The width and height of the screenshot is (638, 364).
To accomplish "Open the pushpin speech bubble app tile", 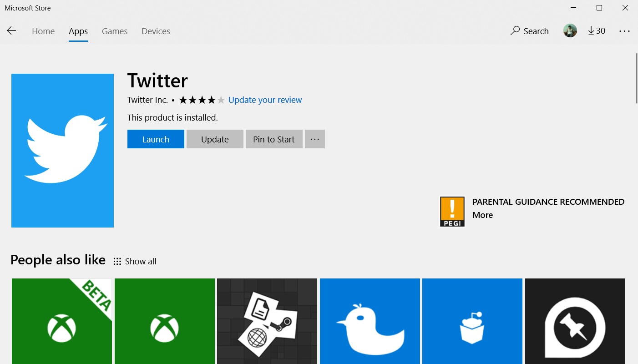I will tap(575, 321).
